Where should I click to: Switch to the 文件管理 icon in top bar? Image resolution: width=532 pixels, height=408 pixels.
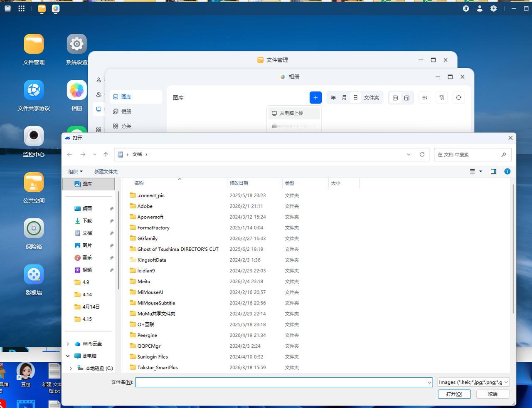[42, 9]
